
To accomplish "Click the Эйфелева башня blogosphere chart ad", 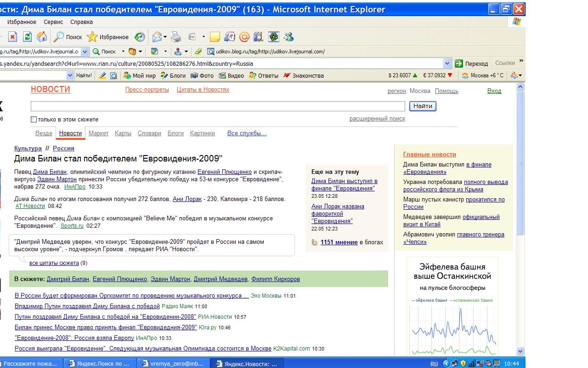I will point(452,306).
